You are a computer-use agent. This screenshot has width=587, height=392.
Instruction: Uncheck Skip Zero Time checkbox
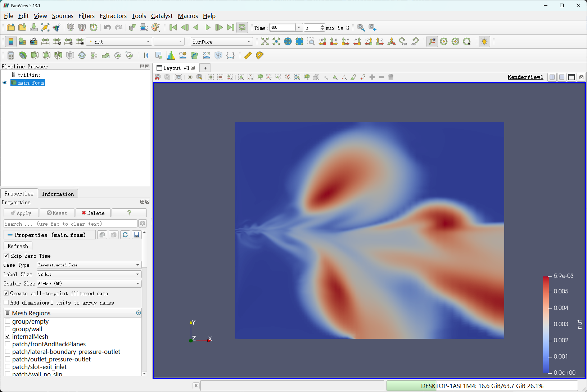pos(6,256)
